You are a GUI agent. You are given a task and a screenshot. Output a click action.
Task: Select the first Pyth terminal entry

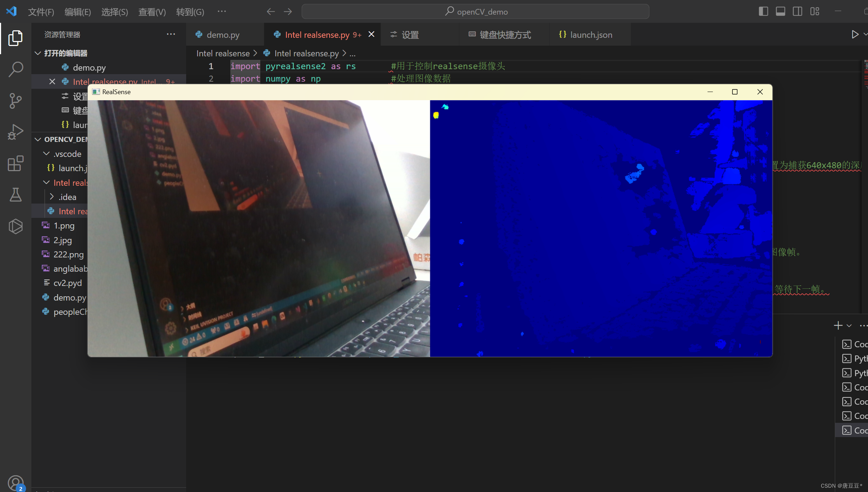[852, 359]
